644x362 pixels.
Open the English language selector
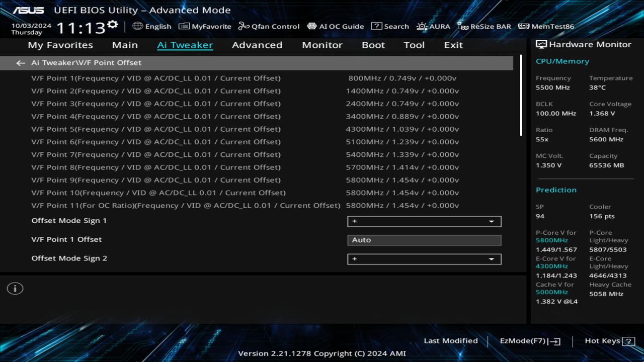tap(152, 26)
